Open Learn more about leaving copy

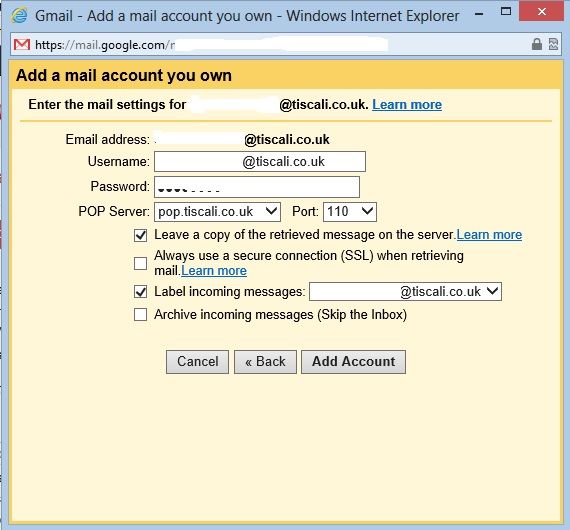click(x=489, y=235)
